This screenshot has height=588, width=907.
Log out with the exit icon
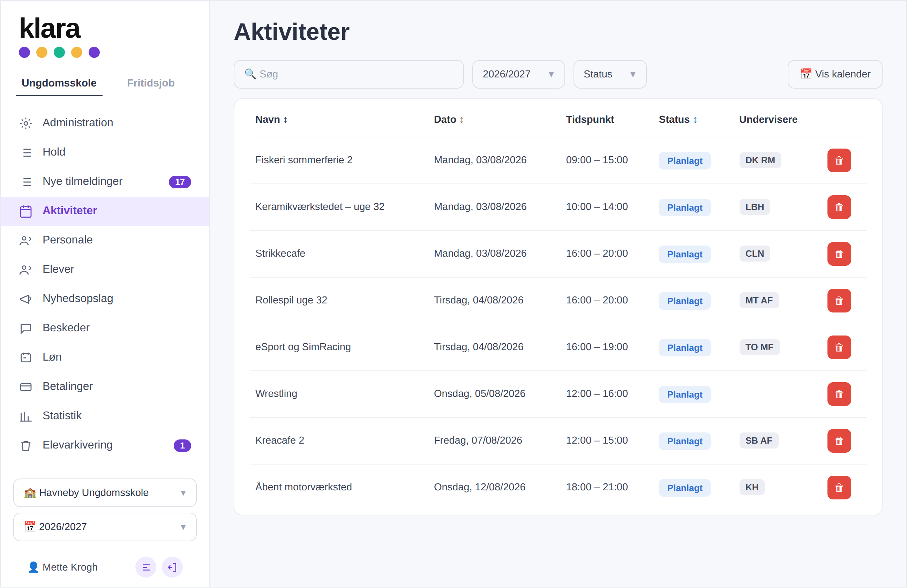coord(172,567)
